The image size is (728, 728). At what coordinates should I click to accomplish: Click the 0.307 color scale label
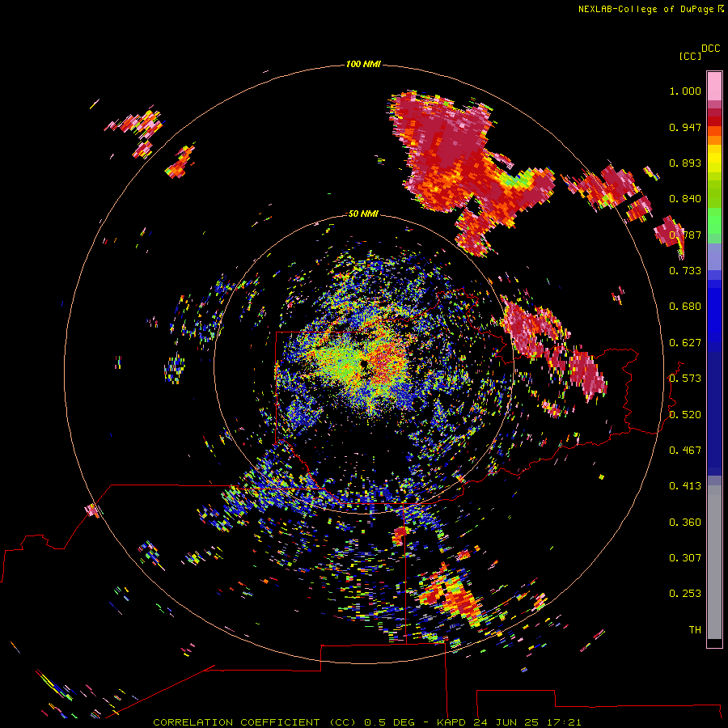685,558
